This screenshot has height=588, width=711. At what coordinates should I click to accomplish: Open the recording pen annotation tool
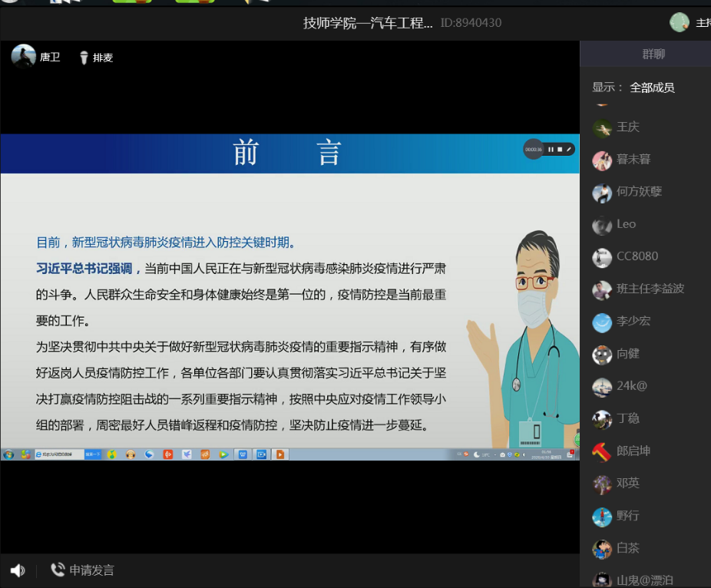click(569, 149)
